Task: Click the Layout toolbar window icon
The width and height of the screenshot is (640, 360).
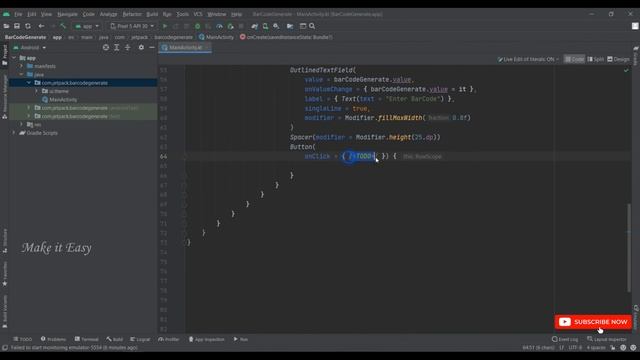Action: [x=303, y=26]
